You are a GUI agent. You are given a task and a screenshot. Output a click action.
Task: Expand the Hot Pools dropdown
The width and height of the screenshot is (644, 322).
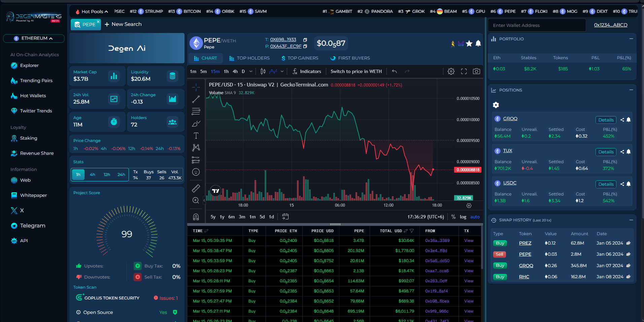pyautogui.click(x=92, y=11)
